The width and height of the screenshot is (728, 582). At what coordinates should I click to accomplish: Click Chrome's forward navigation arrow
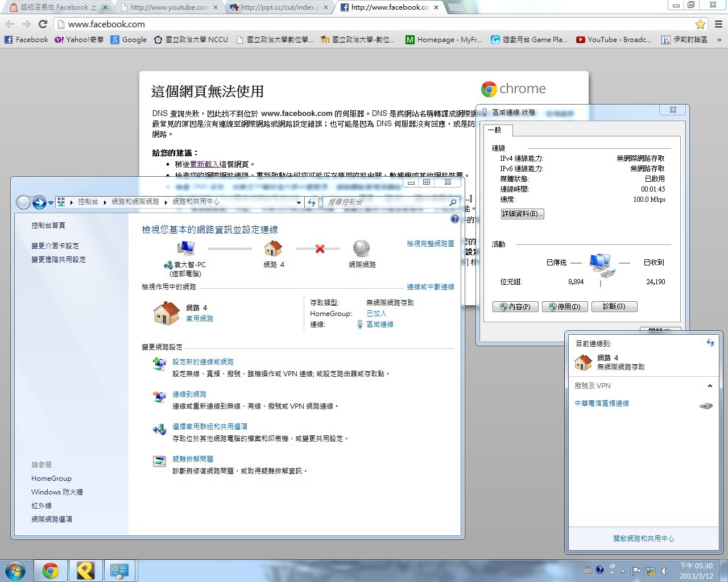26,24
